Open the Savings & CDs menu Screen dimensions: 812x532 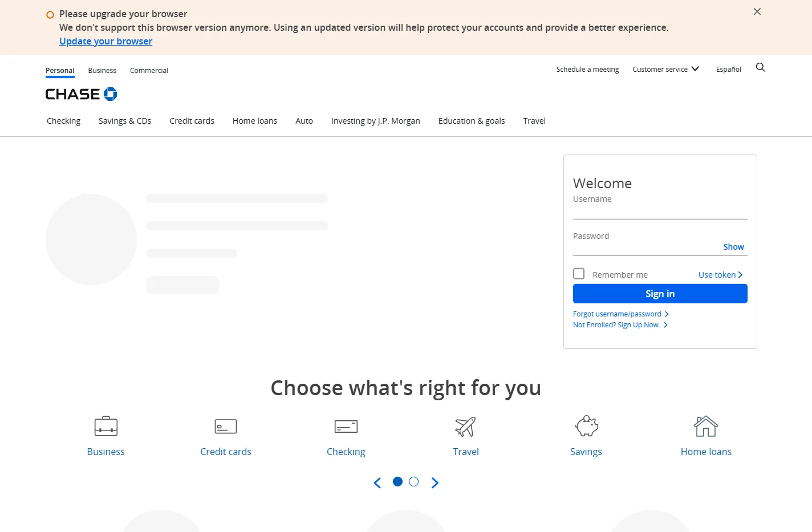point(125,121)
